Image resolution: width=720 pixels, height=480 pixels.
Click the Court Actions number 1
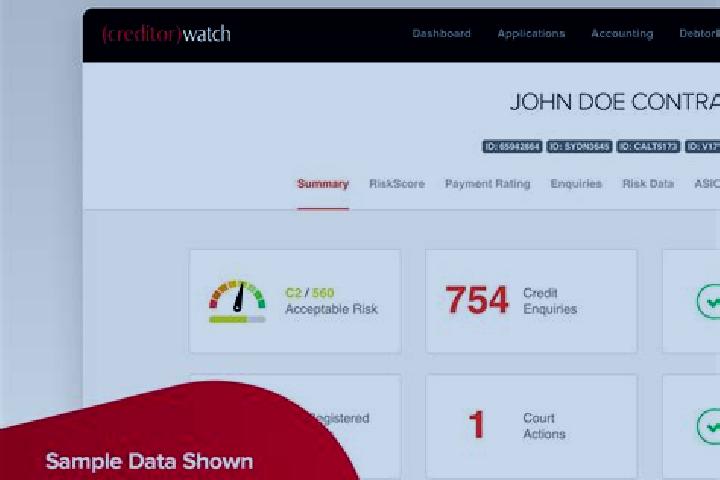tap(477, 425)
